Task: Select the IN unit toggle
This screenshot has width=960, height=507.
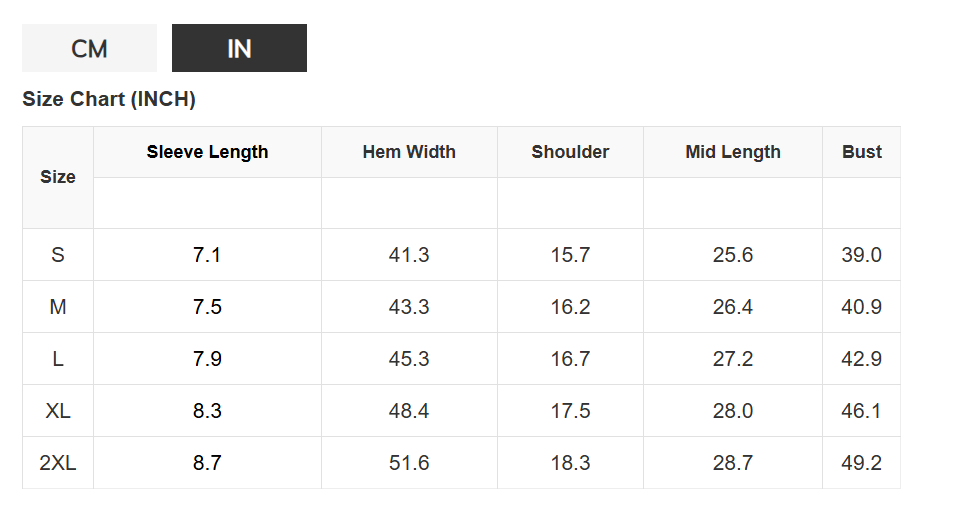Action: pyautogui.click(x=239, y=48)
